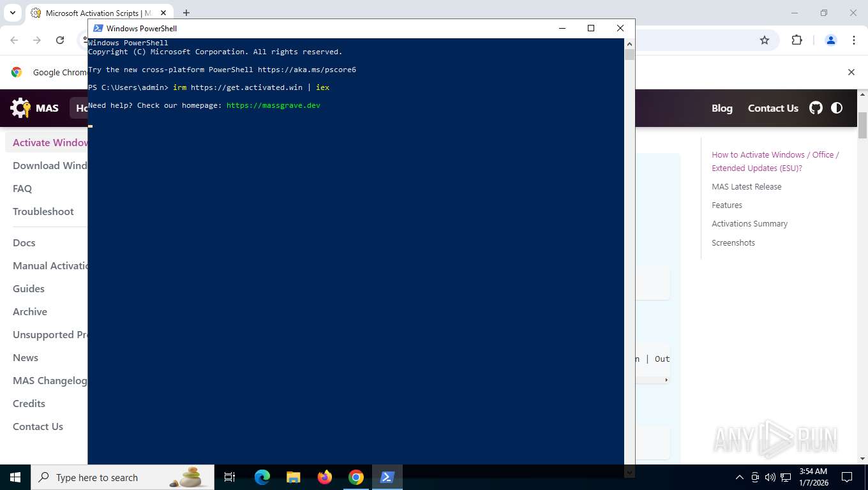868x490 pixels.
Task: Open the Action Center notifications icon
Action: click(x=848, y=477)
